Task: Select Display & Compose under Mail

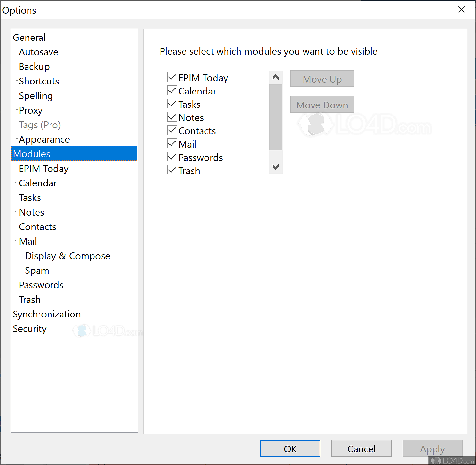Action: [x=68, y=256]
